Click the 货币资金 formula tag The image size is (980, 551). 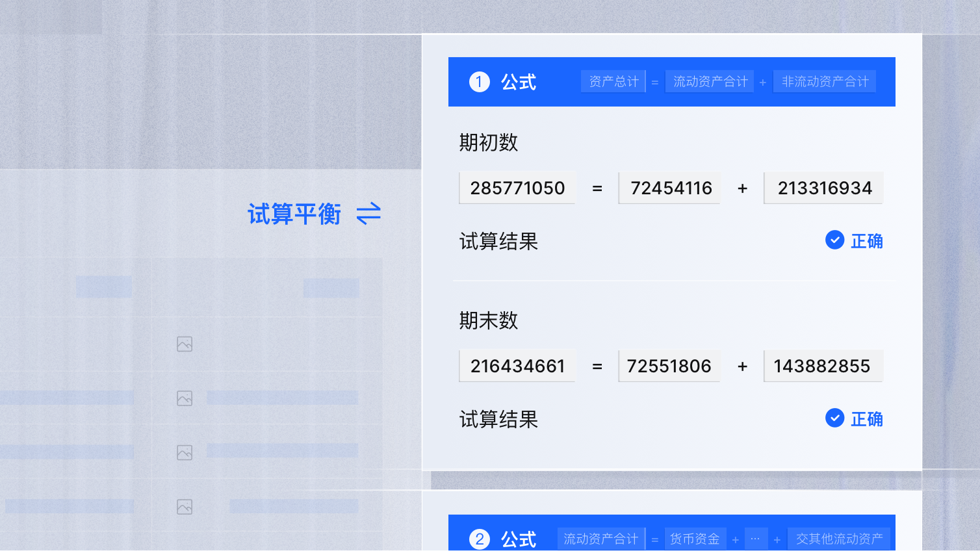pyautogui.click(x=695, y=539)
